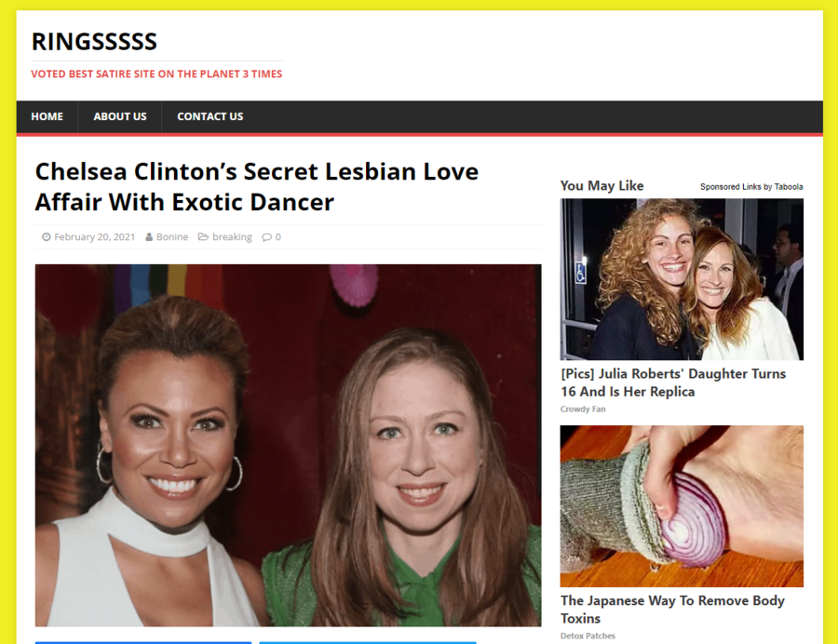Click the clock icon beside February 20, 2021
This screenshot has height=644, width=838.
tap(47, 236)
